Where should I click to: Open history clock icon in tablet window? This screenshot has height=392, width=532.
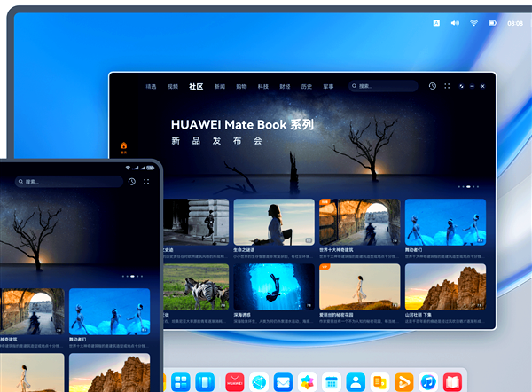(x=132, y=182)
